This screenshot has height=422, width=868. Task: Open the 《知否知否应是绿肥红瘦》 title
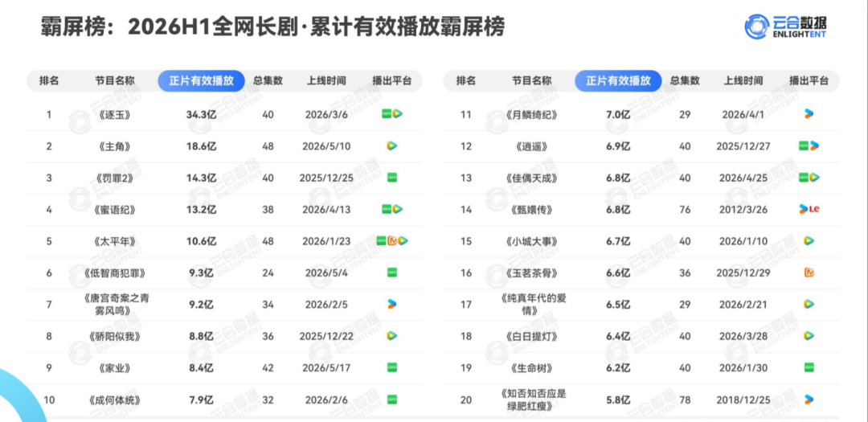[x=531, y=399]
